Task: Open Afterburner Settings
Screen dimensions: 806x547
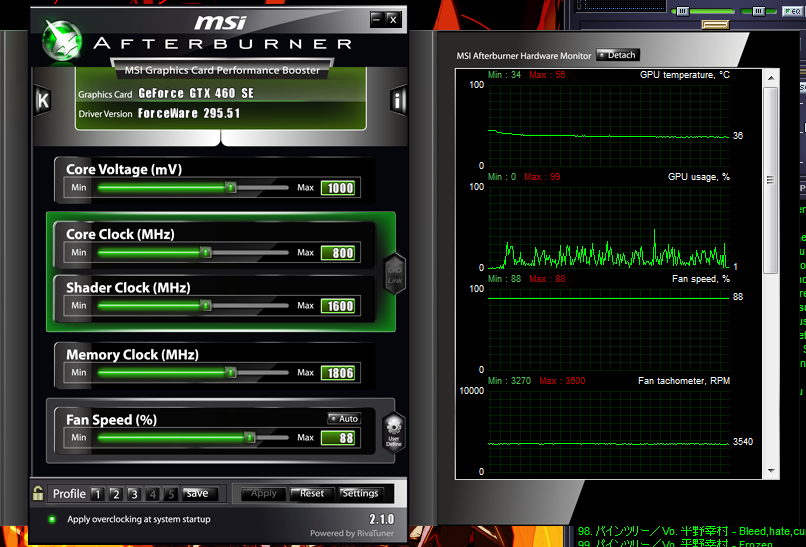Action: point(360,494)
